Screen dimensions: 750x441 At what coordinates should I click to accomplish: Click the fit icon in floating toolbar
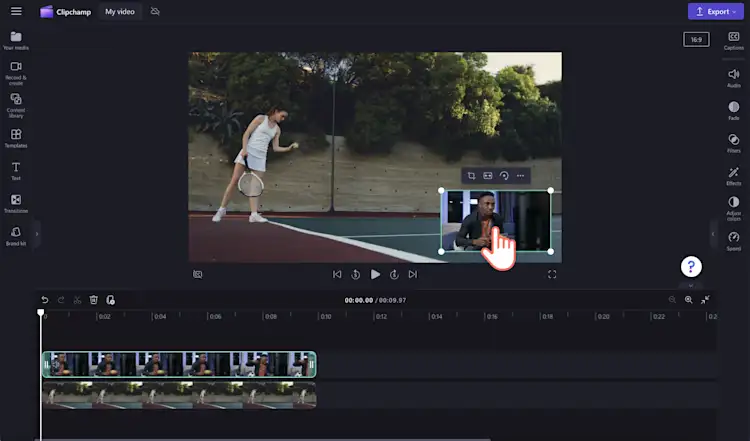coord(487,176)
